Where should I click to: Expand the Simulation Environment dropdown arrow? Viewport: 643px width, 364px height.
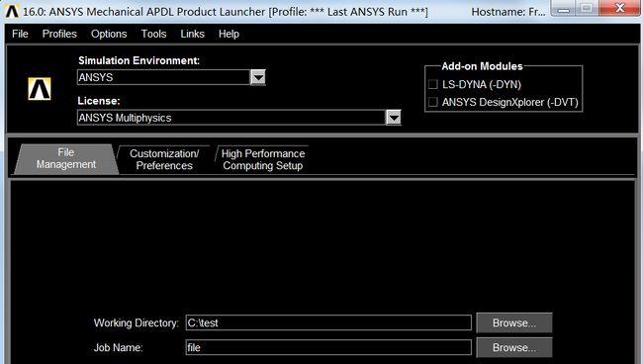click(258, 77)
